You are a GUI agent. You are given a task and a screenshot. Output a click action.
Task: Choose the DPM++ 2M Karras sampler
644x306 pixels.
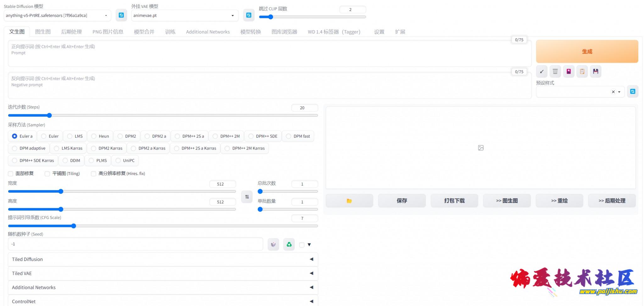pyautogui.click(x=245, y=148)
